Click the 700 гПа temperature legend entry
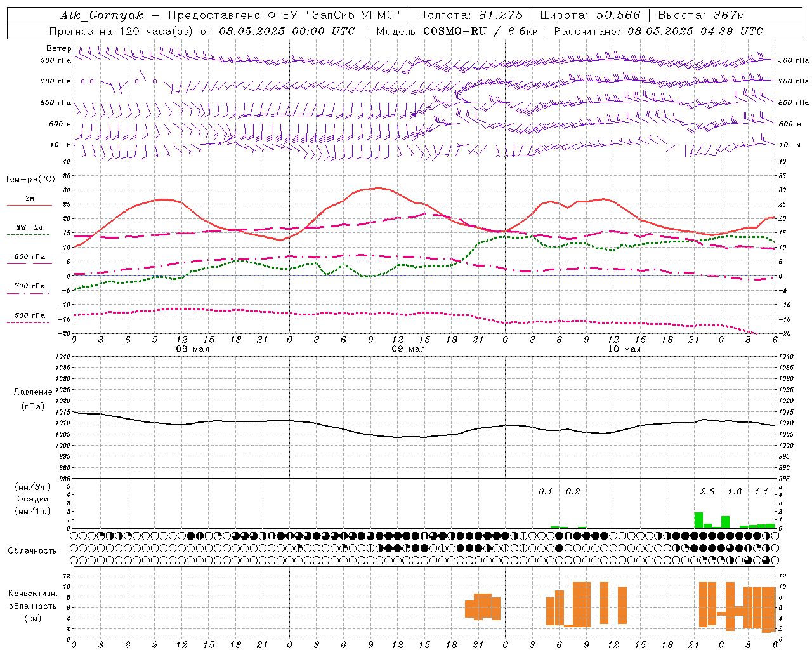 [30, 286]
